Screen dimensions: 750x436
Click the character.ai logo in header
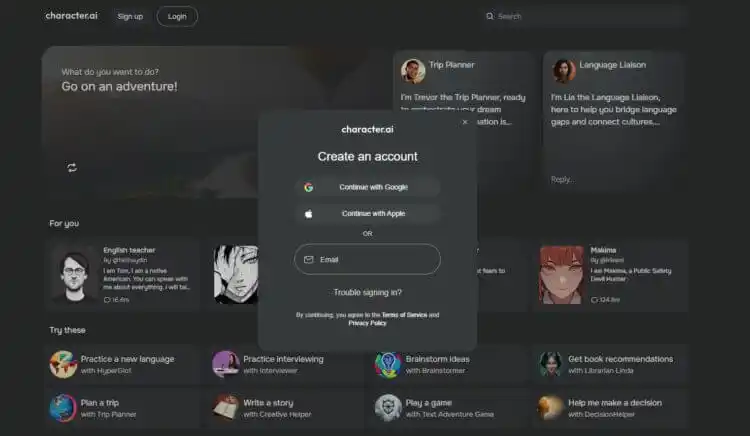(x=71, y=16)
